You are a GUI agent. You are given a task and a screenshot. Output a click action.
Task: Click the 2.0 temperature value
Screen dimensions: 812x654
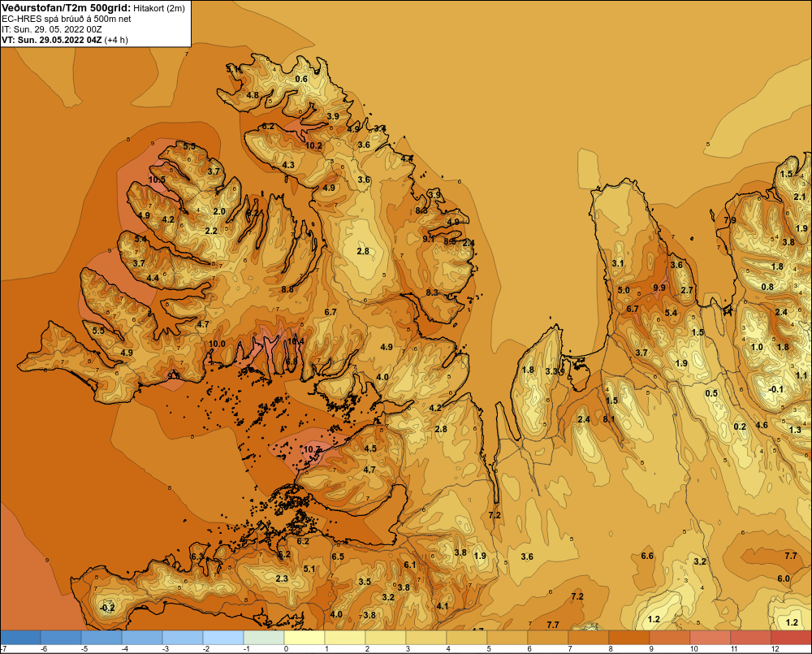click(x=219, y=211)
